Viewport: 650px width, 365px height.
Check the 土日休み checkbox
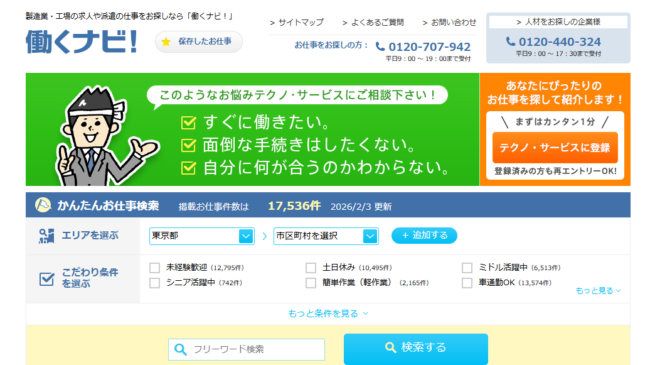coord(311,268)
